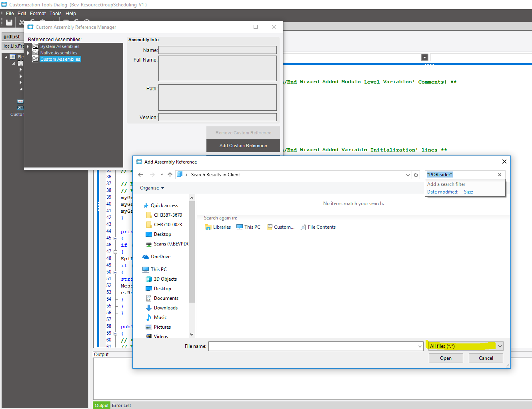Click Native Assemblies folder icon
Image resolution: width=532 pixels, height=409 pixels.
tap(36, 53)
